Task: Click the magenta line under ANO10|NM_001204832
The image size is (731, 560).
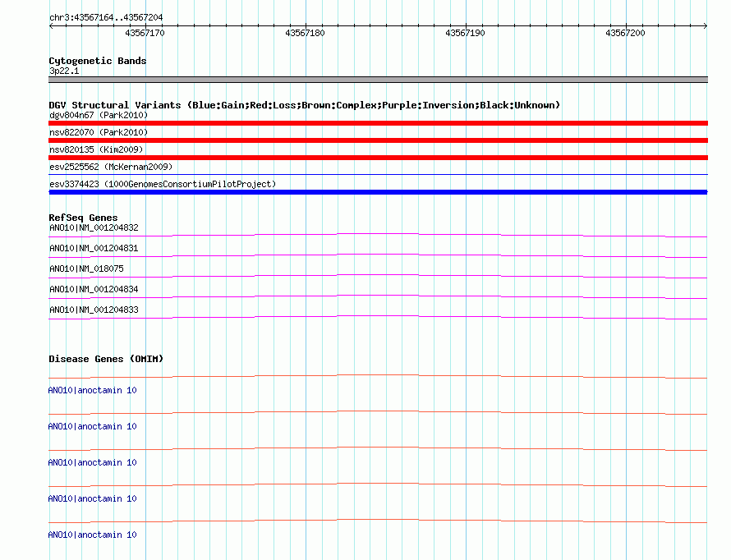Action: pyautogui.click(x=378, y=236)
